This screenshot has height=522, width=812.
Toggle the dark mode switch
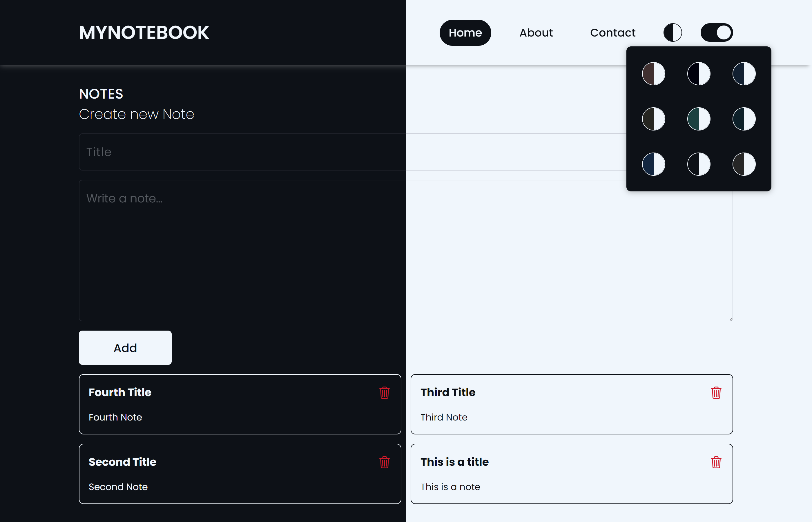coord(716,32)
